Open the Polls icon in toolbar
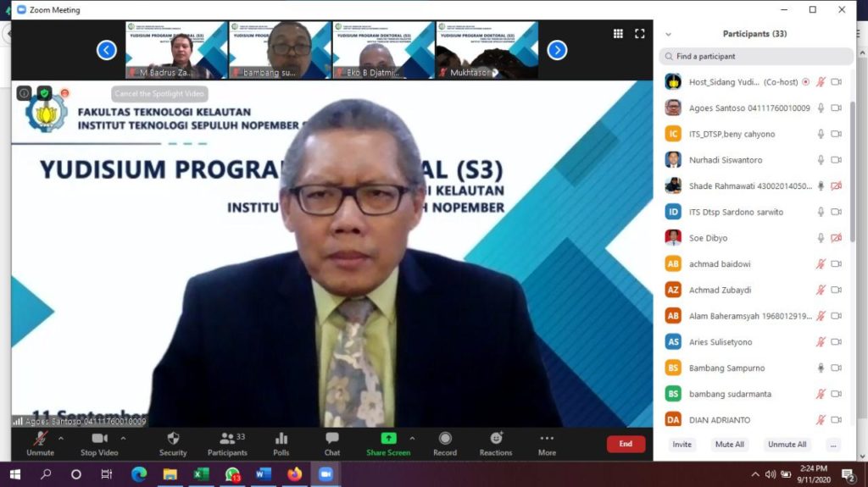The image size is (868, 487). pos(281,439)
